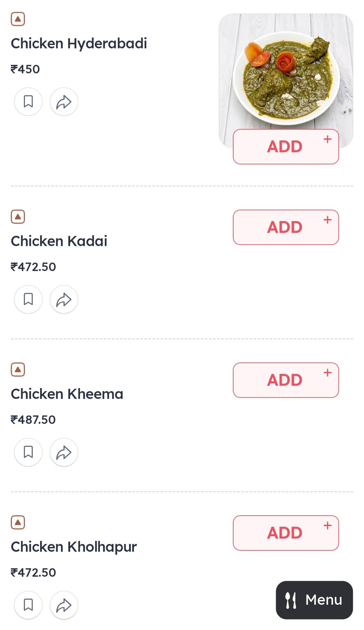Image resolution: width=364 pixels, height=630 pixels.
Task: Open Chicken Kheema item title
Action: [x=67, y=394]
